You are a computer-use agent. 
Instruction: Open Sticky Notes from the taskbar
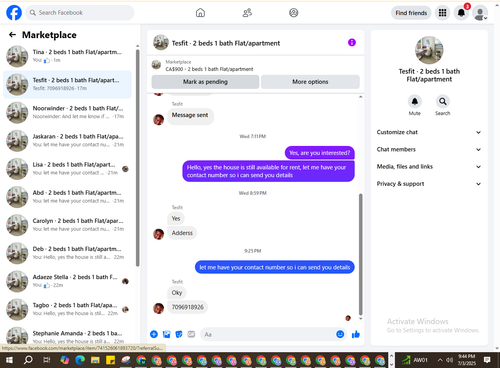(110, 360)
